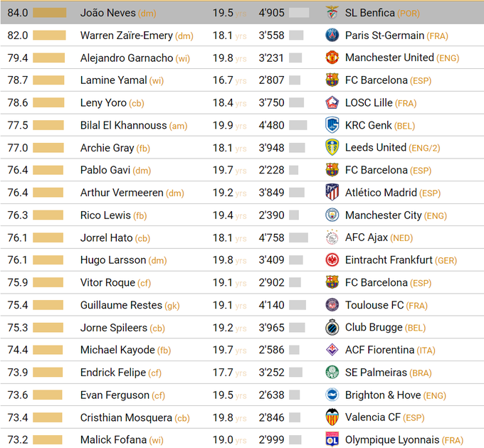484x448 pixels.
Task: Click Archie Gray's 77.0 rating value
Action: pos(18,148)
